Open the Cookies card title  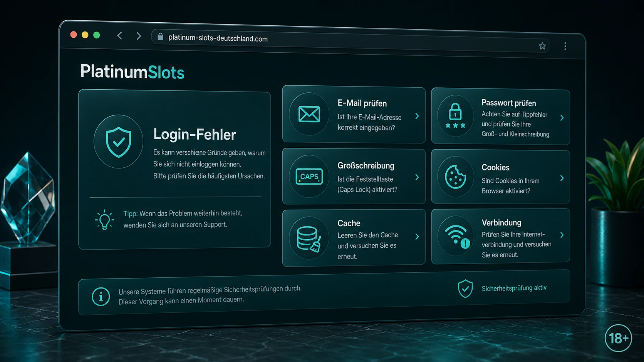click(x=495, y=167)
